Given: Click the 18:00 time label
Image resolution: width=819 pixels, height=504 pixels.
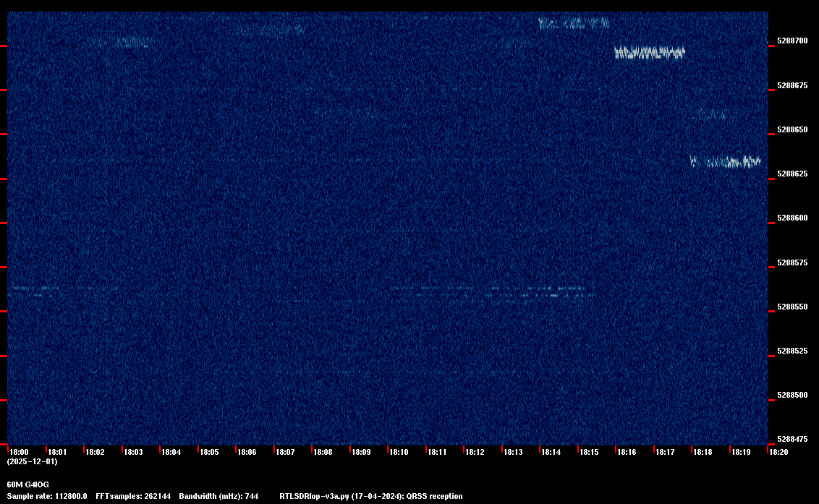Looking at the screenshot, I should click(20, 452).
